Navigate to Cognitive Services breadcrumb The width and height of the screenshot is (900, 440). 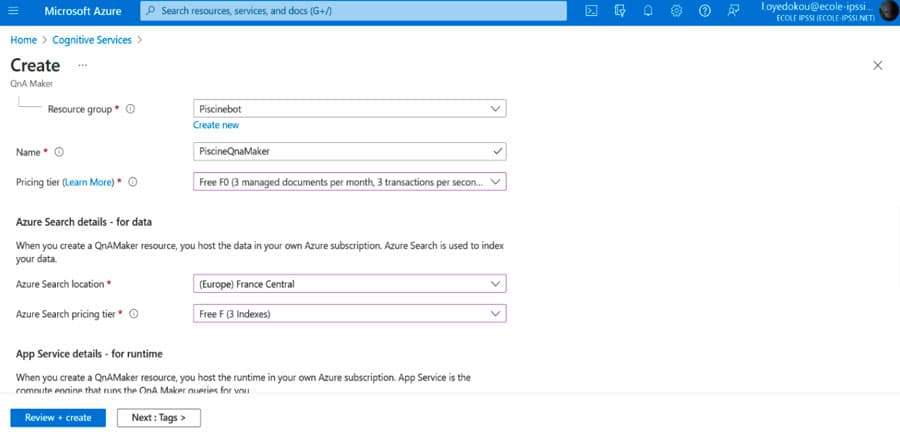tap(92, 40)
